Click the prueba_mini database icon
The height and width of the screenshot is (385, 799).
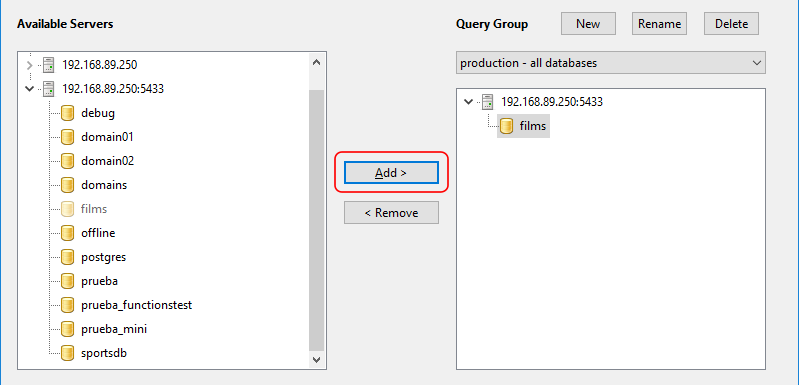(x=68, y=329)
